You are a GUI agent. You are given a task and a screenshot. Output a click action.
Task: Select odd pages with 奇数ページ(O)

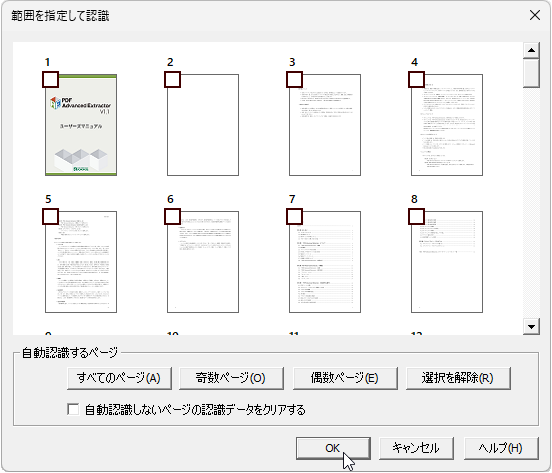(231, 378)
